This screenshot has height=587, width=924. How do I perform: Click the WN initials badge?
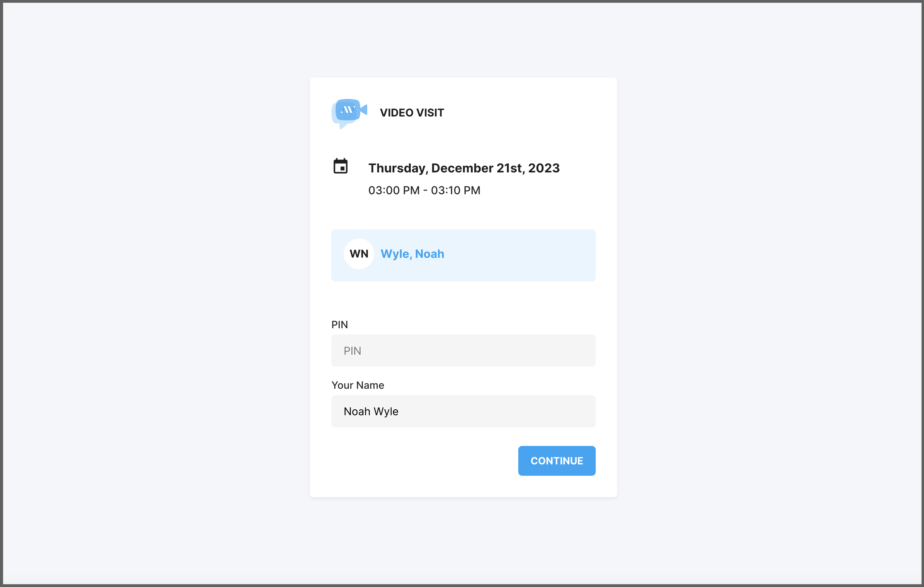pos(359,254)
